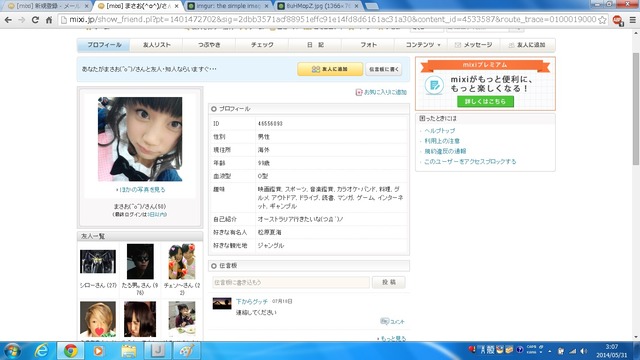Open 下からグッチ user link

click(251, 302)
